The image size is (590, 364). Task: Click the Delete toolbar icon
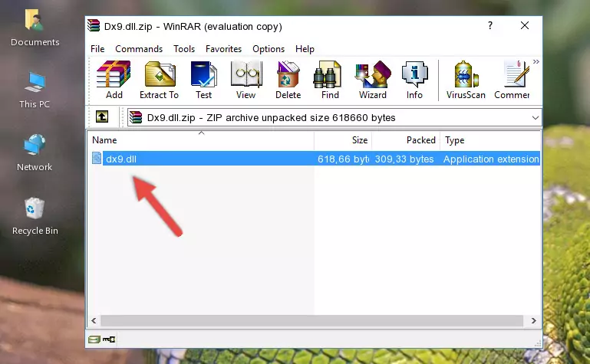click(288, 80)
